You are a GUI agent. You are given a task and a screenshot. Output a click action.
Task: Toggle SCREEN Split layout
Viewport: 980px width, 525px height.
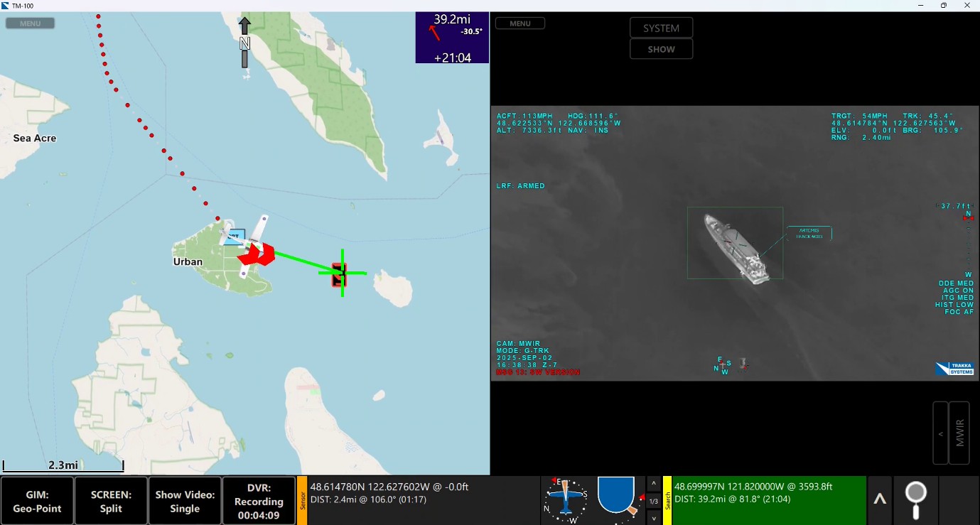coord(111,501)
